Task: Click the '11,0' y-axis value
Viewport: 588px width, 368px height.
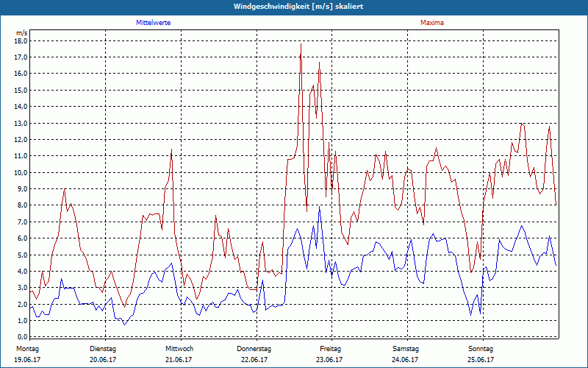Action: (x=21, y=156)
